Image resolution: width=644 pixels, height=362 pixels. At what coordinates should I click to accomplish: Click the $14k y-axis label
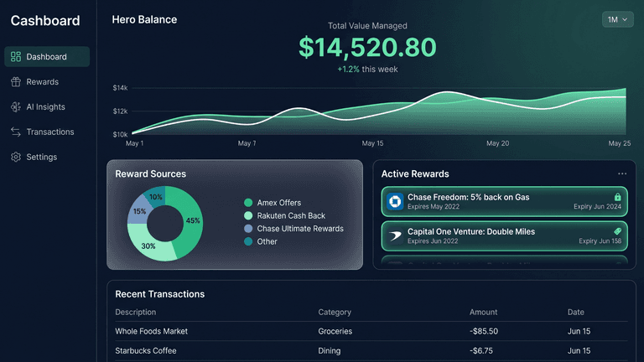click(x=121, y=88)
